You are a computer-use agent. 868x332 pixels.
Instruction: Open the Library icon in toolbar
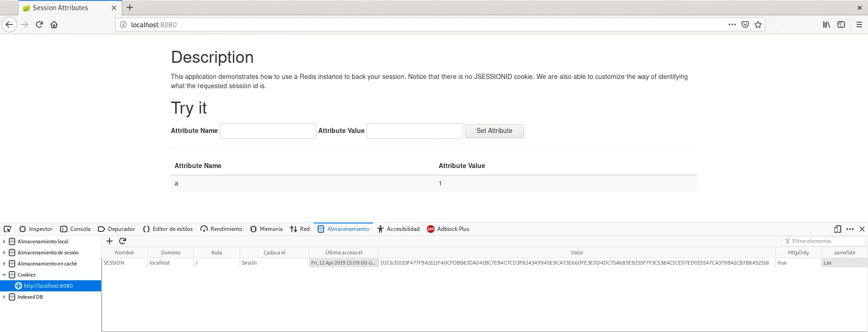tap(826, 24)
